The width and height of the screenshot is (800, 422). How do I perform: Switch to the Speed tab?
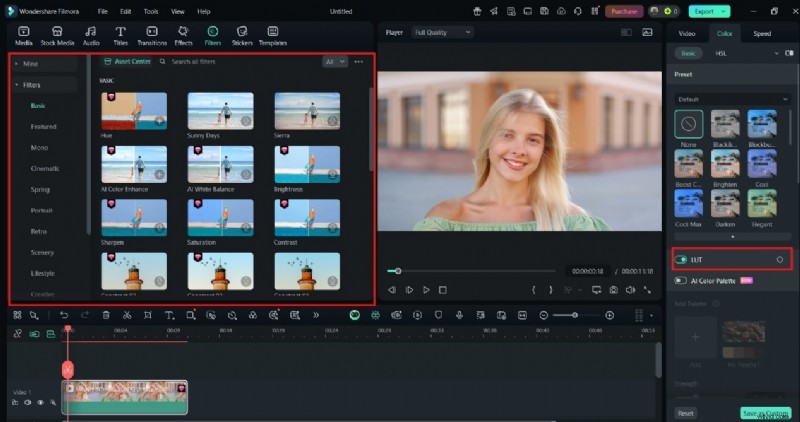pos(762,34)
